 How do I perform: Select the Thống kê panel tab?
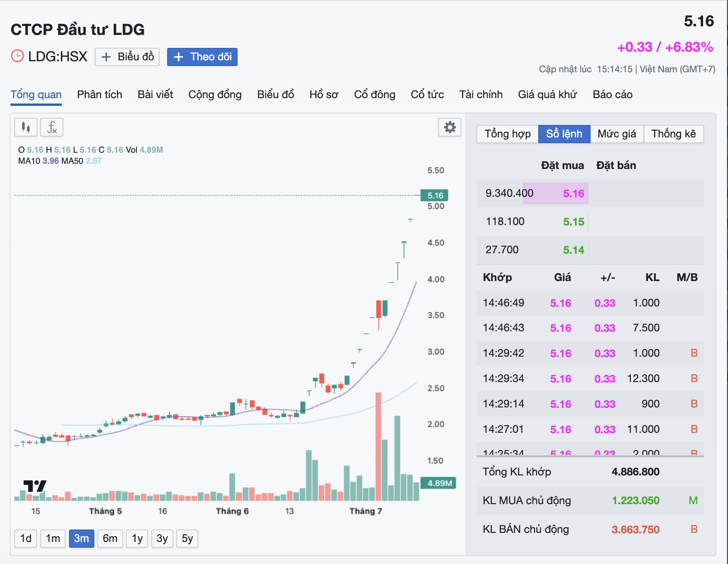pos(673,134)
